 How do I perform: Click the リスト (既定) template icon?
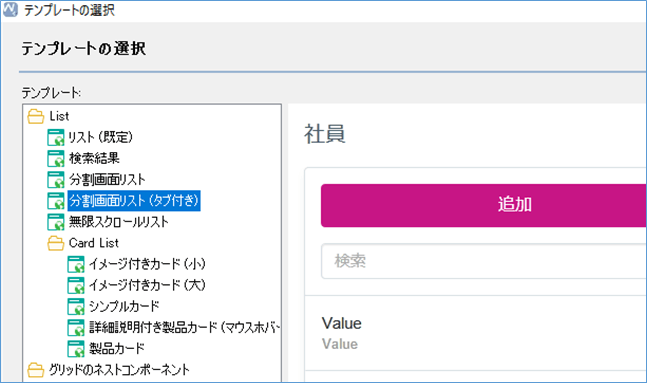click(55, 137)
